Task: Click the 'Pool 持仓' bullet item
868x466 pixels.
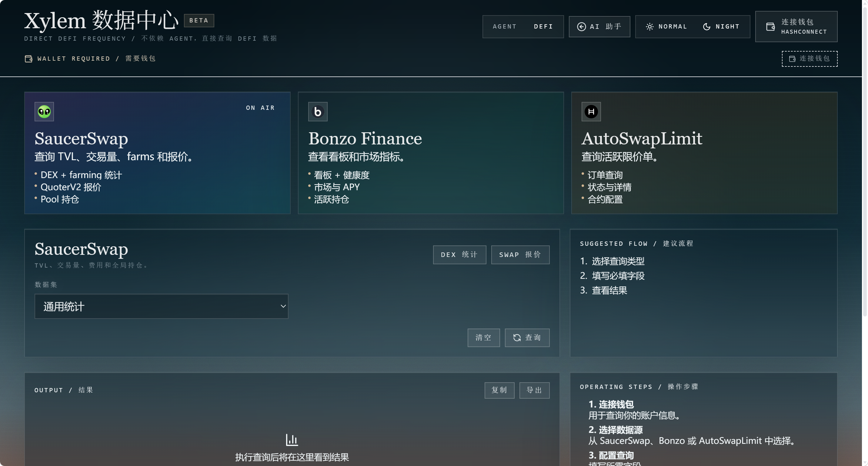Action: point(60,199)
